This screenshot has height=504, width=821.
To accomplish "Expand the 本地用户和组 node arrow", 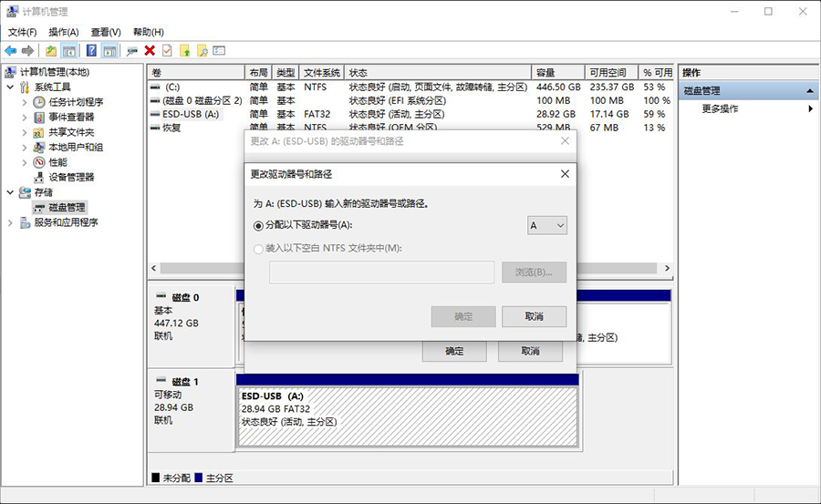I will tap(24, 147).
